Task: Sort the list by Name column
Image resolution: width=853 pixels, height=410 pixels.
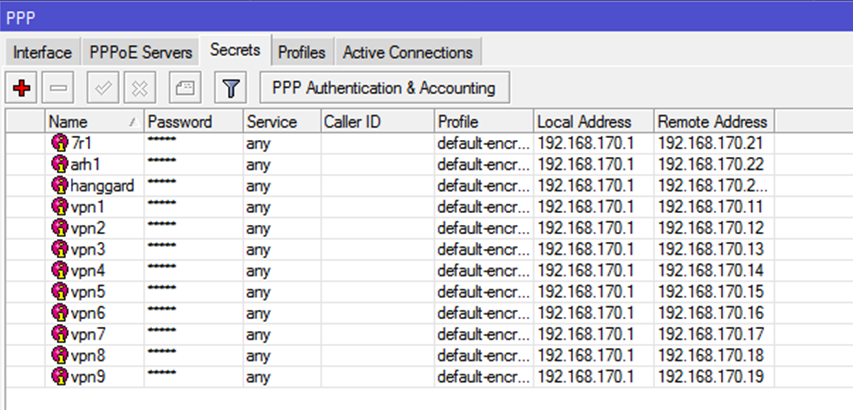Action: [x=90, y=122]
